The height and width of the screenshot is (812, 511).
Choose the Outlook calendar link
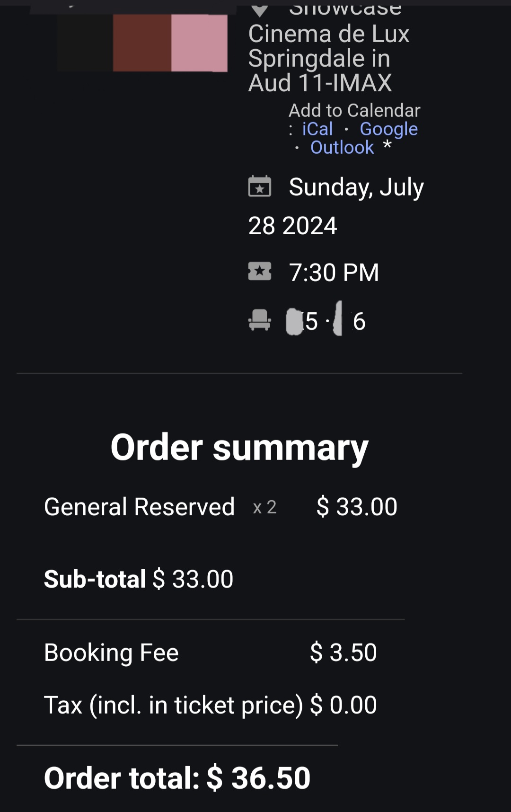point(342,148)
